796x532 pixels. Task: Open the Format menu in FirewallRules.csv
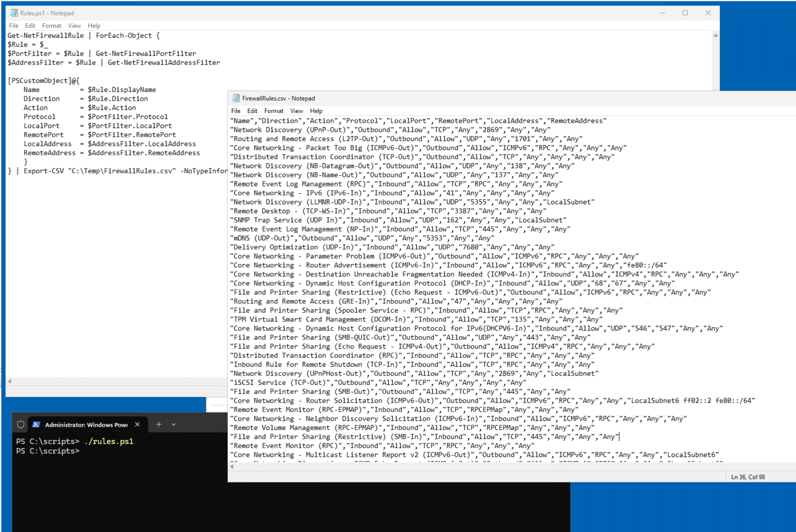coord(274,111)
